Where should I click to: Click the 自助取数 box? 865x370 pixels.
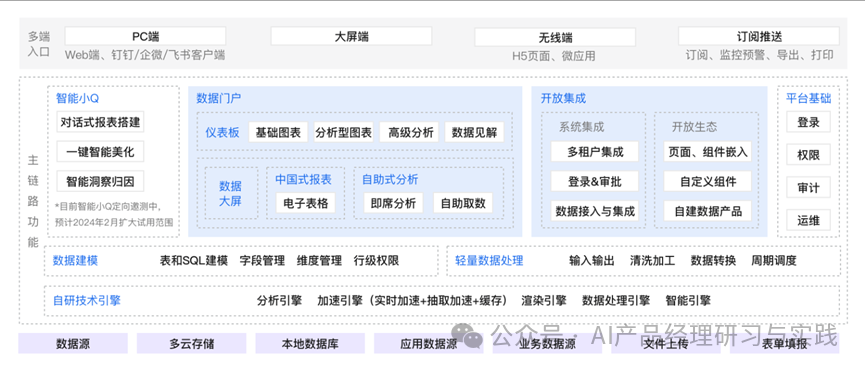coord(463,203)
